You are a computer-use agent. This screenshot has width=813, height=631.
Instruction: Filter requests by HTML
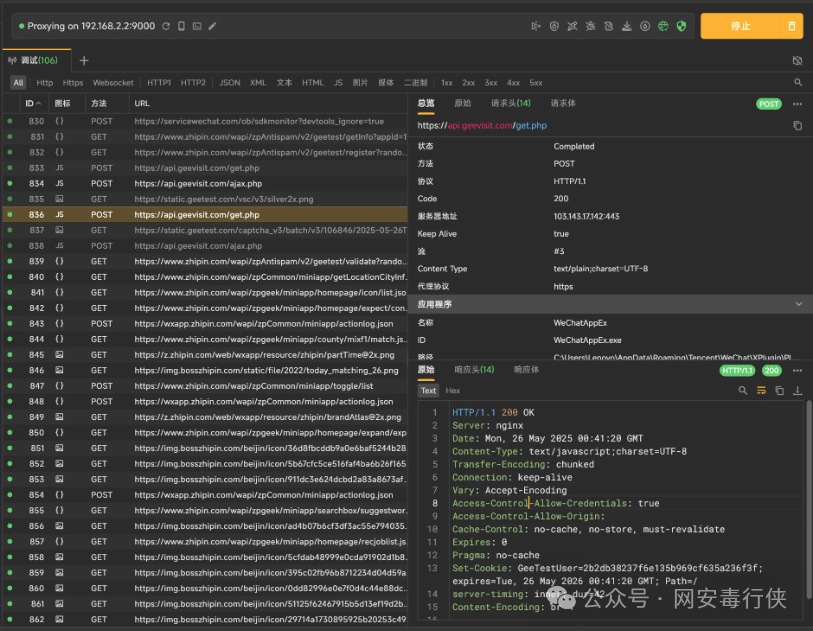[313, 82]
